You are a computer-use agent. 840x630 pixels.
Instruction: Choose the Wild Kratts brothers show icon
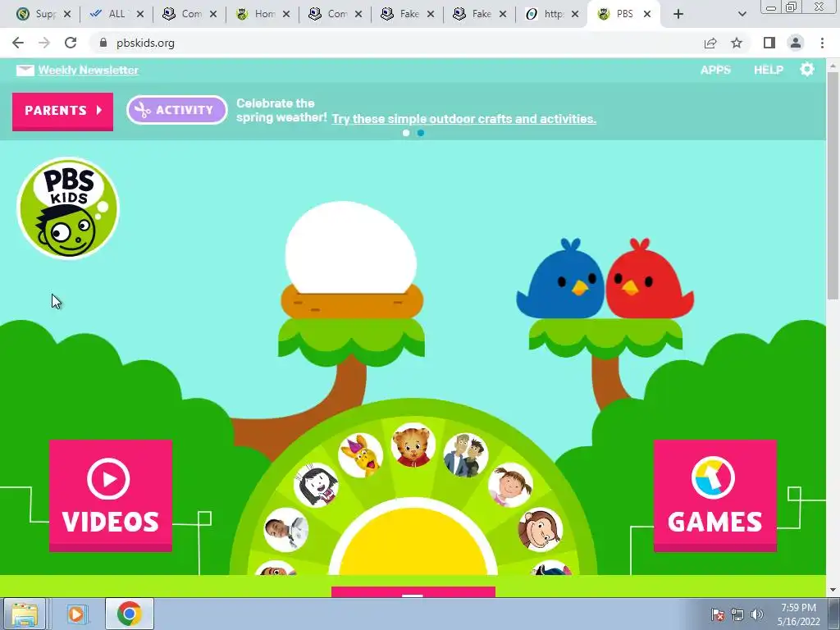(x=466, y=455)
